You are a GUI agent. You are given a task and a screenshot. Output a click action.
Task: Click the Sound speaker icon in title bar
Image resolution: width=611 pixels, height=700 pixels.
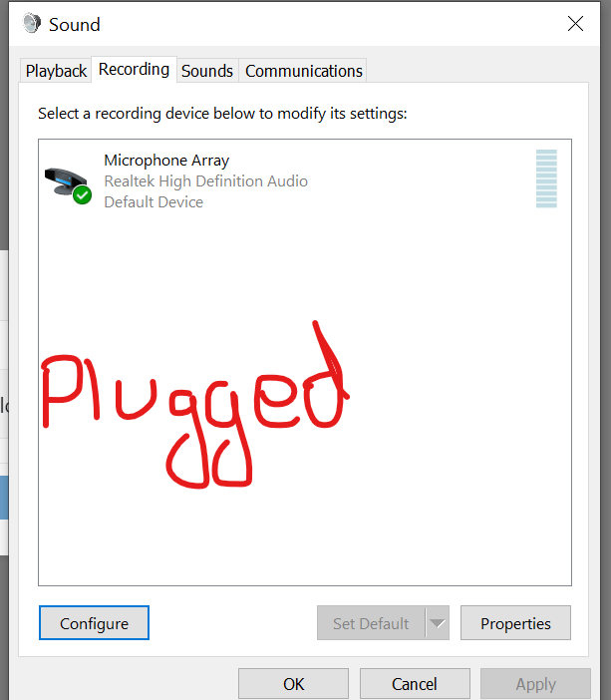pyautogui.click(x=32, y=23)
